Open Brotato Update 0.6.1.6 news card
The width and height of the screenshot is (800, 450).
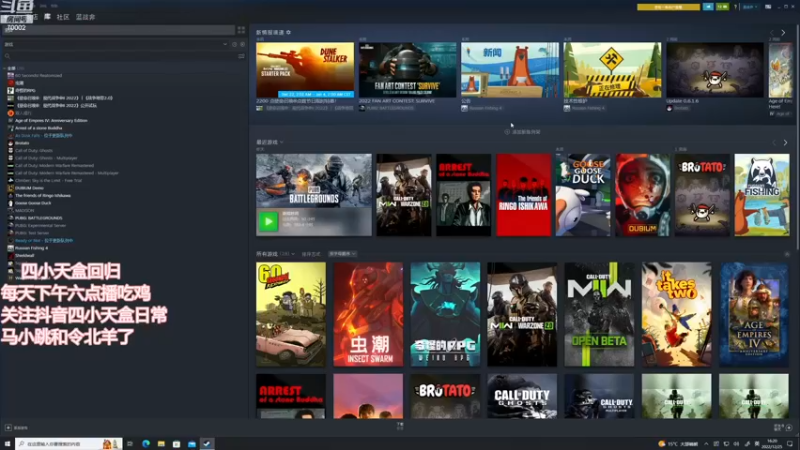click(715, 70)
